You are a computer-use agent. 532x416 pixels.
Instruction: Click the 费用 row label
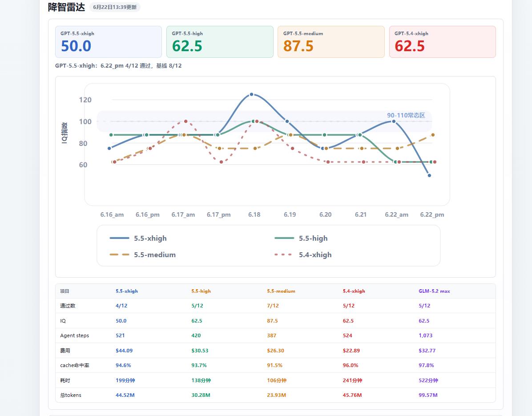[65, 351]
